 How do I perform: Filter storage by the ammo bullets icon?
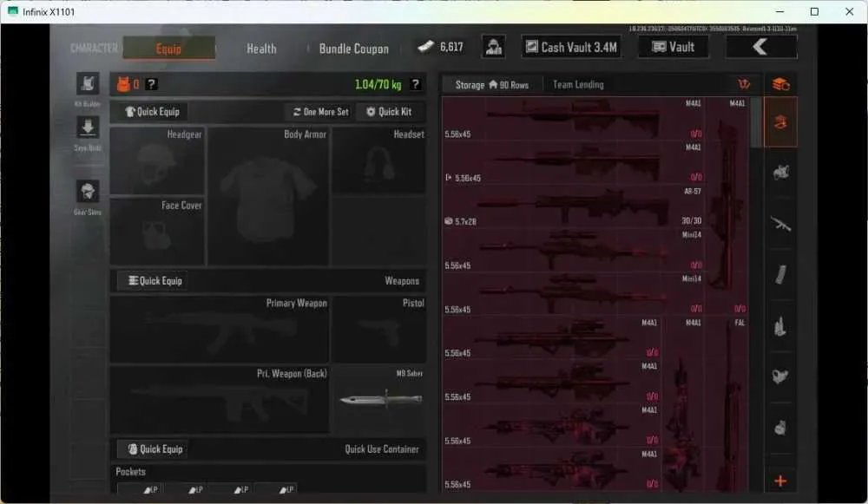point(780,326)
